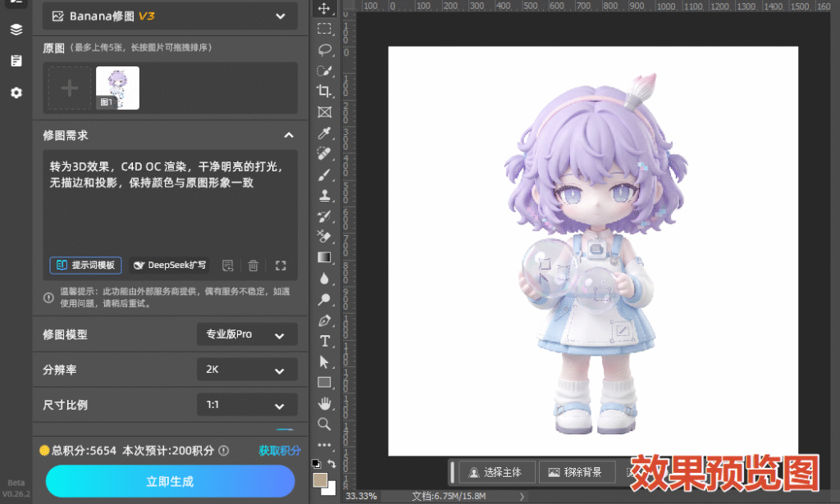
Task: Select the Gradient tool
Action: (x=324, y=257)
